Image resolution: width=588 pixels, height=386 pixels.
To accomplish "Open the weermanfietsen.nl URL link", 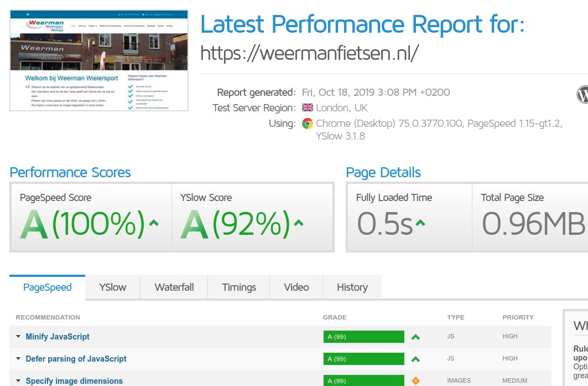I will [x=310, y=53].
